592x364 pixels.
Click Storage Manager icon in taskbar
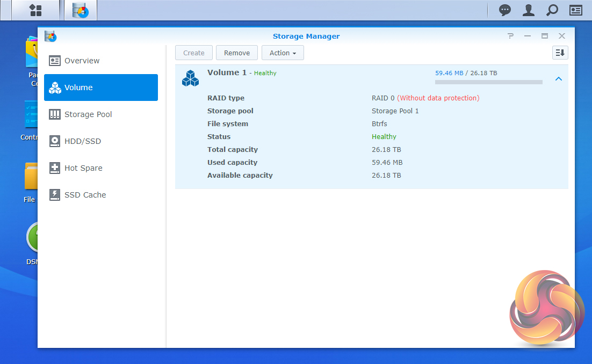pos(81,10)
